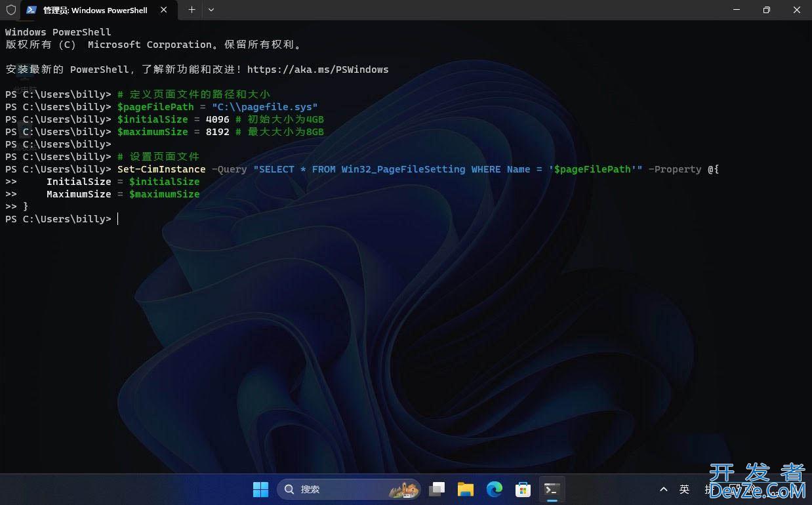Click the 8192 maximum size value
This screenshot has width=812, height=505.
[x=217, y=132]
